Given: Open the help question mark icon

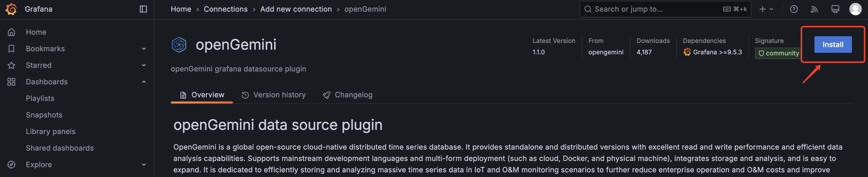Looking at the screenshot, I should click(x=794, y=9).
